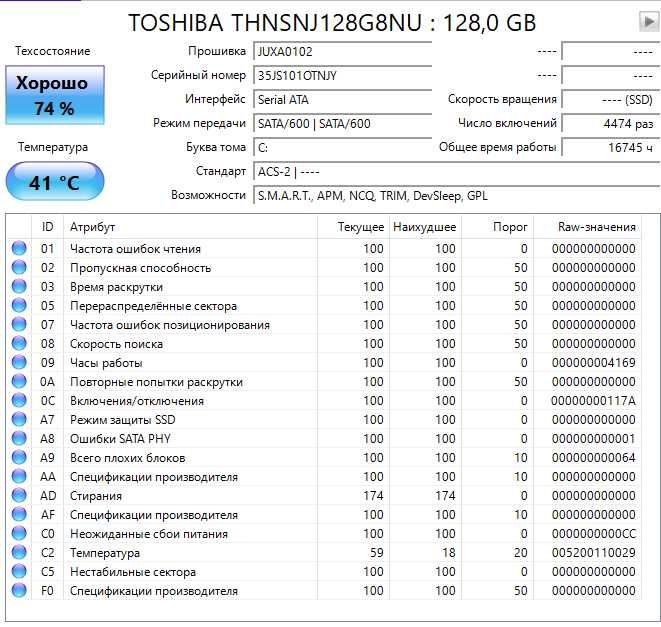The image size is (661, 627).
Task: Click the firmware field JUXA0102
Action: tap(343, 52)
